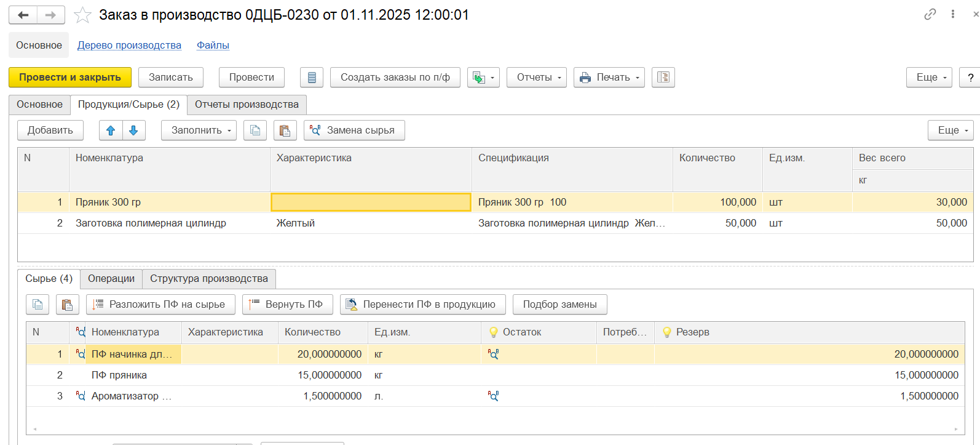Click the back navigation arrow

(23, 15)
